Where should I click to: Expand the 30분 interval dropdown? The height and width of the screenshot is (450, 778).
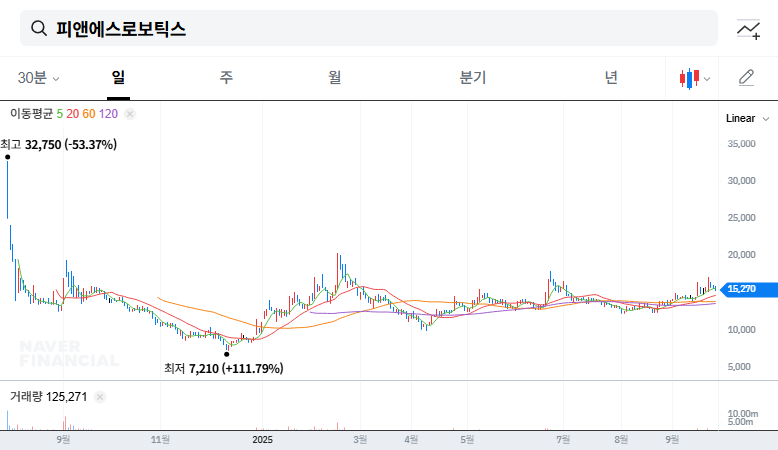coord(39,78)
